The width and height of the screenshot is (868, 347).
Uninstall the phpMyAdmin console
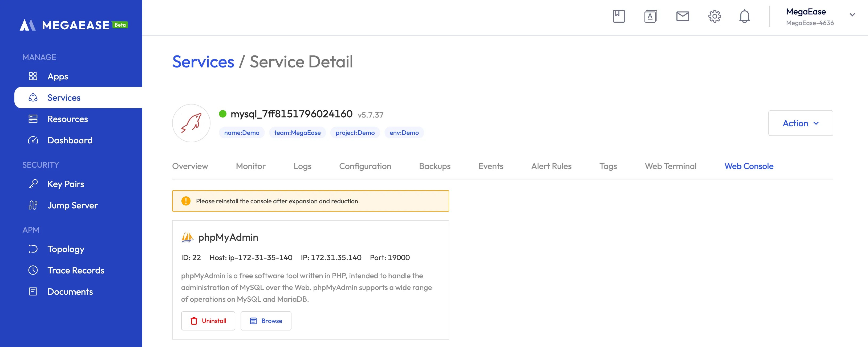coord(208,321)
